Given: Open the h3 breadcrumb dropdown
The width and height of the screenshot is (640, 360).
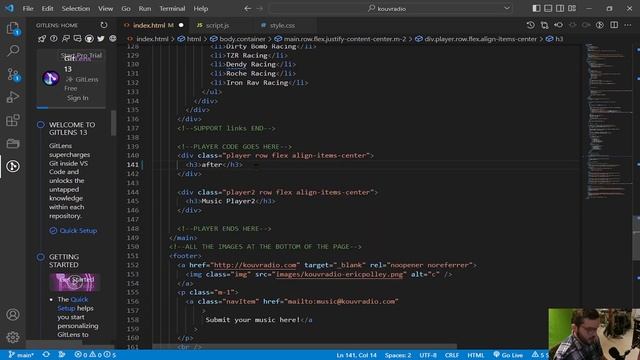Looking at the screenshot, I should point(554,39).
